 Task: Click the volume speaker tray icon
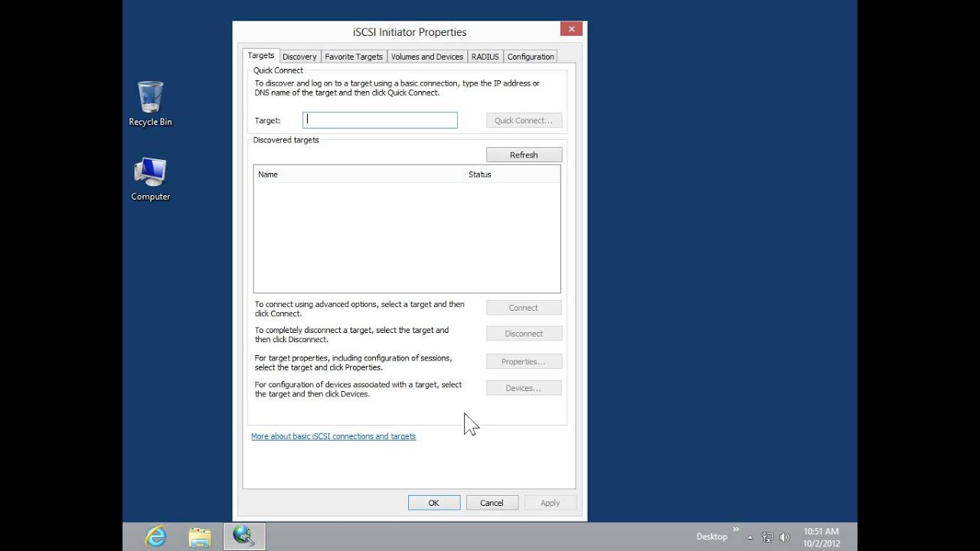(x=785, y=537)
